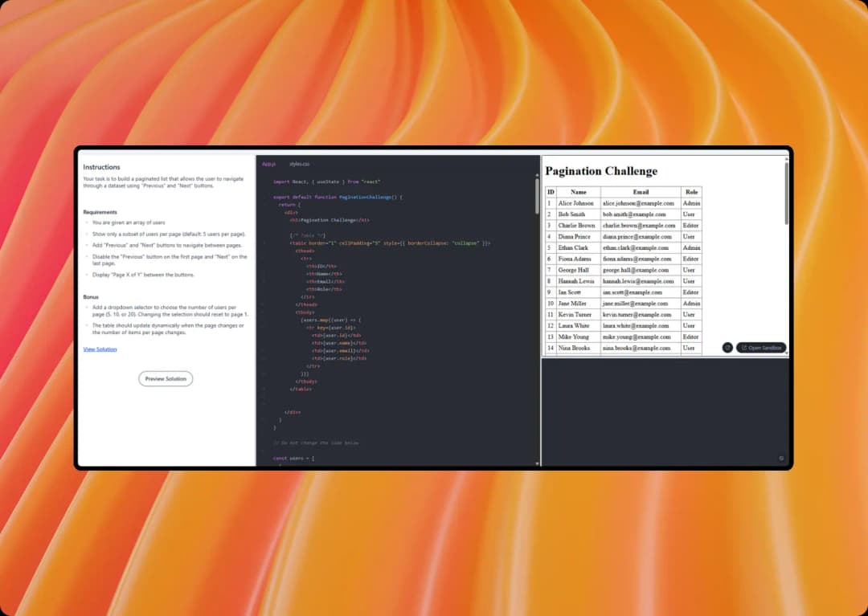868x616 pixels.
Task: Click the Pagination Challenge heading in the preview
Action: tap(601, 171)
